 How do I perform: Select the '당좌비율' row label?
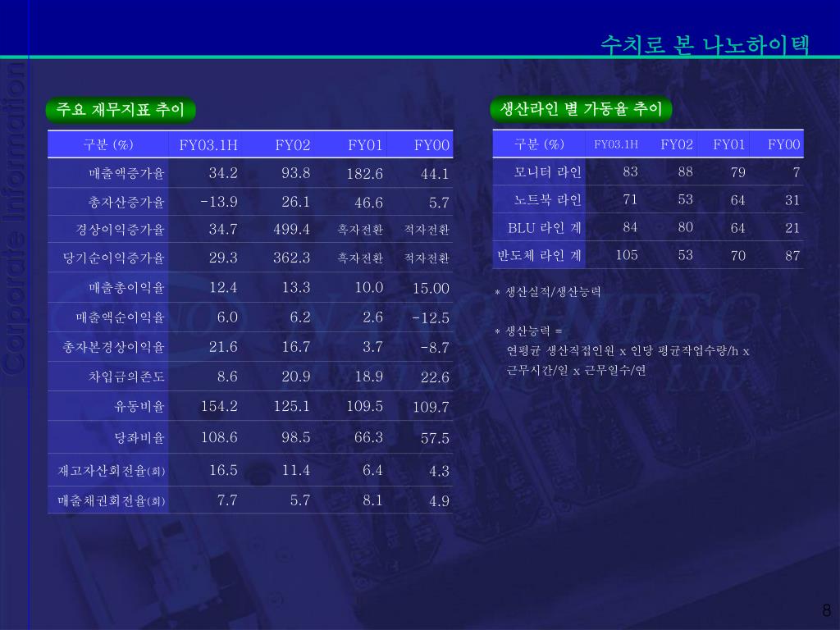(x=139, y=438)
